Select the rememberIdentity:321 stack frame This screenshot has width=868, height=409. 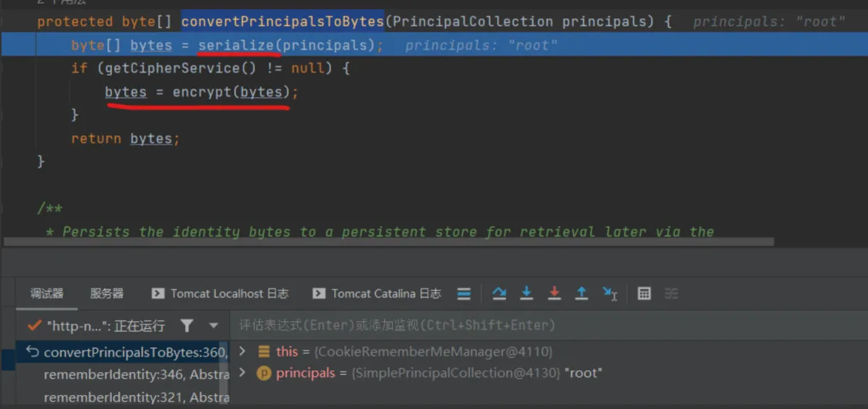tap(136, 397)
